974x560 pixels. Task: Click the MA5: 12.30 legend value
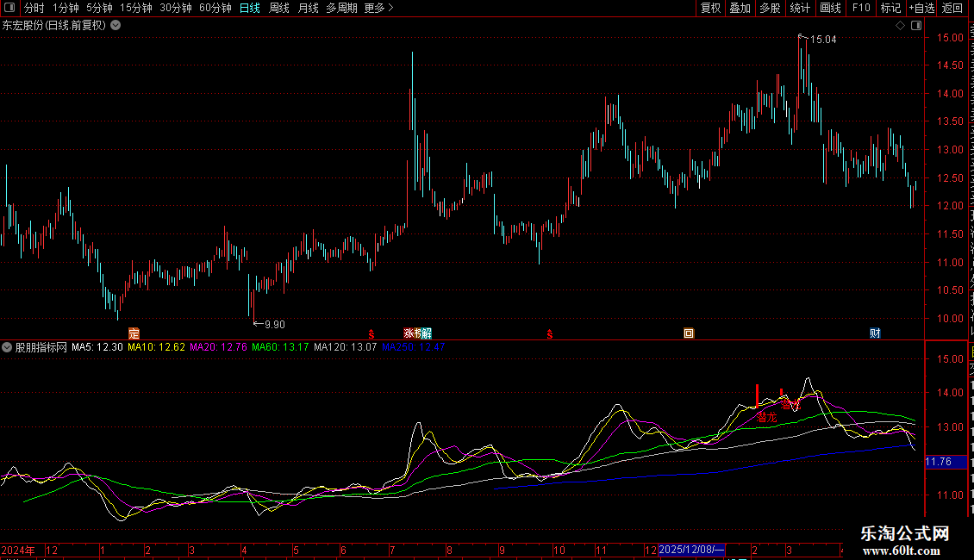[97, 348]
